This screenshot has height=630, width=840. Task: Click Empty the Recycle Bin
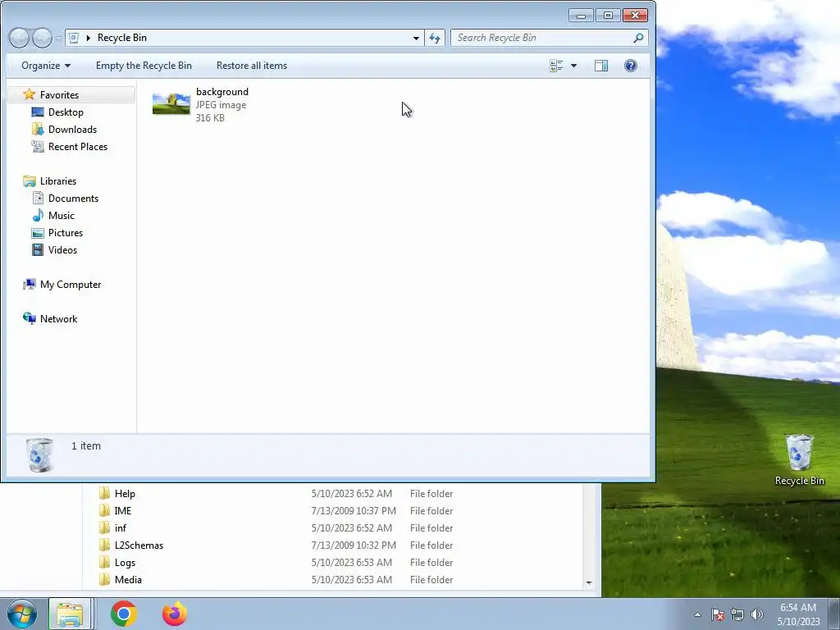[x=144, y=66]
